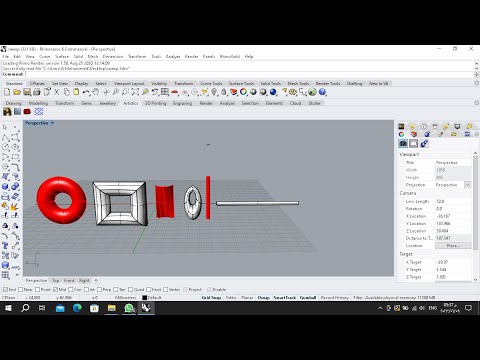
Task: Open Perspective viewport title dropdown arrow
Action: pyautogui.click(x=53, y=123)
